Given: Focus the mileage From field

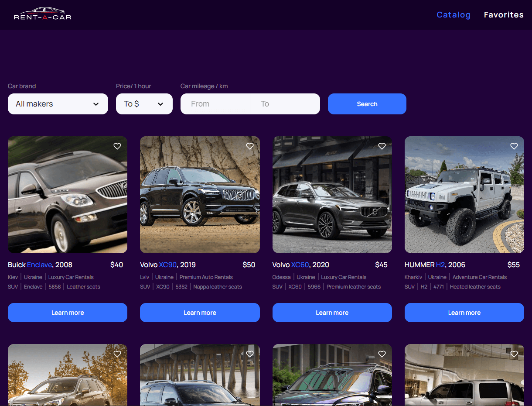Looking at the screenshot, I should [215, 104].
